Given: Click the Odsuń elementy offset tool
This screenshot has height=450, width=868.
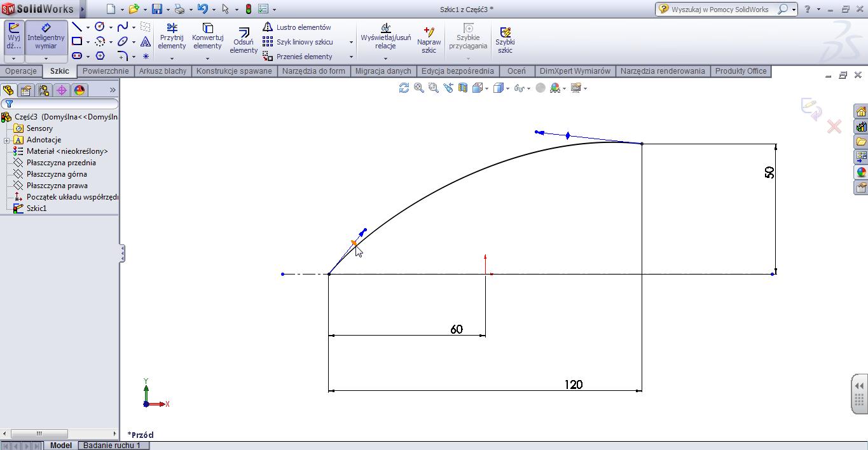Looking at the screenshot, I should tap(244, 40).
